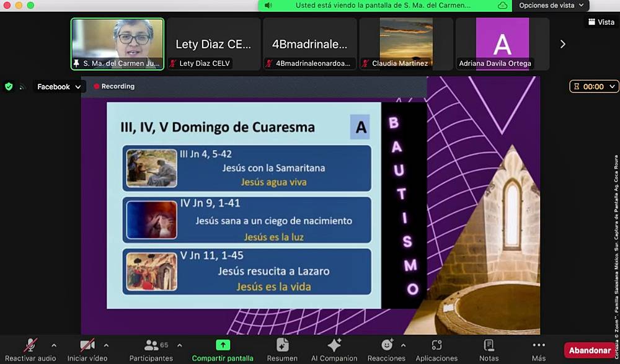This screenshot has height=364, width=620.
Task: Select Lety Dìaz CELV participant tile
Action: [x=213, y=44]
